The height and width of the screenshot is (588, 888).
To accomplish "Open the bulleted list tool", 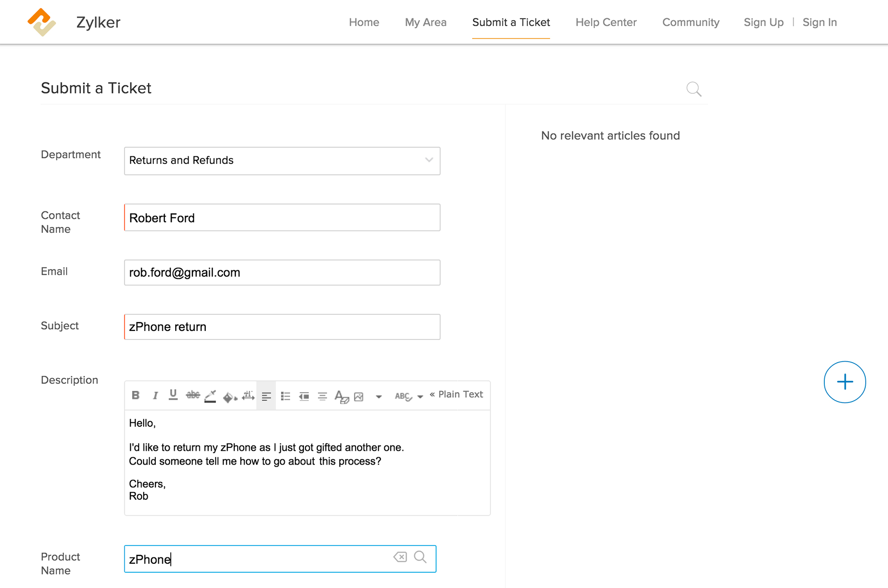I will (285, 396).
